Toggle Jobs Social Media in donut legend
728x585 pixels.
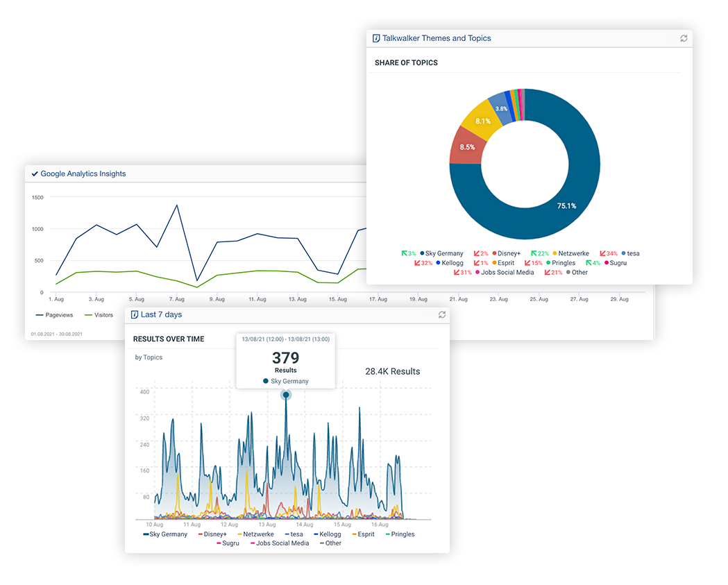[505, 273]
